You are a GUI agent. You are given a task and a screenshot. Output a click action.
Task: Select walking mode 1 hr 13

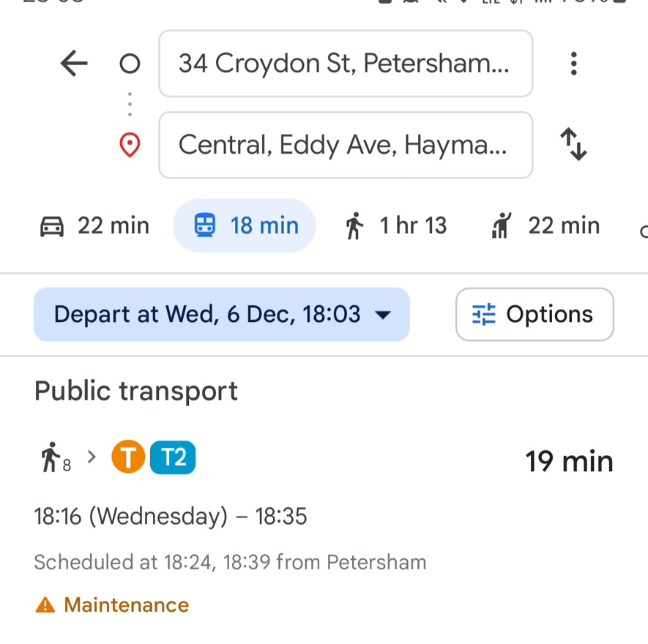point(396,226)
